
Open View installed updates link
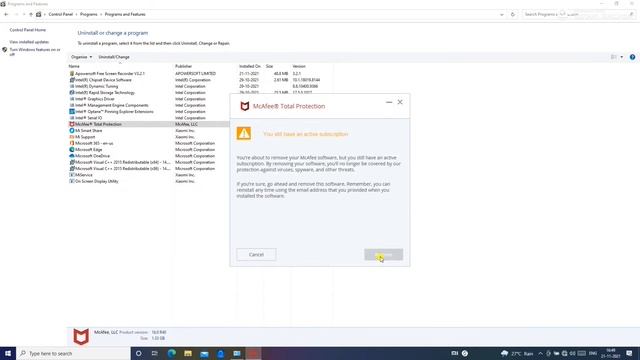pyautogui.click(x=29, y=42)
